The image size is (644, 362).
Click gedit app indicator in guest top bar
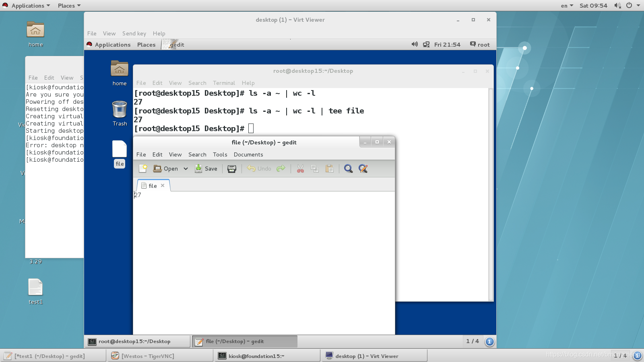coord(173,45)
